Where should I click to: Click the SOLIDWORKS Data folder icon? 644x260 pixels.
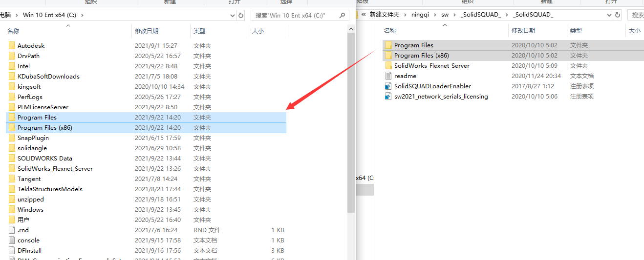[12, 159]
